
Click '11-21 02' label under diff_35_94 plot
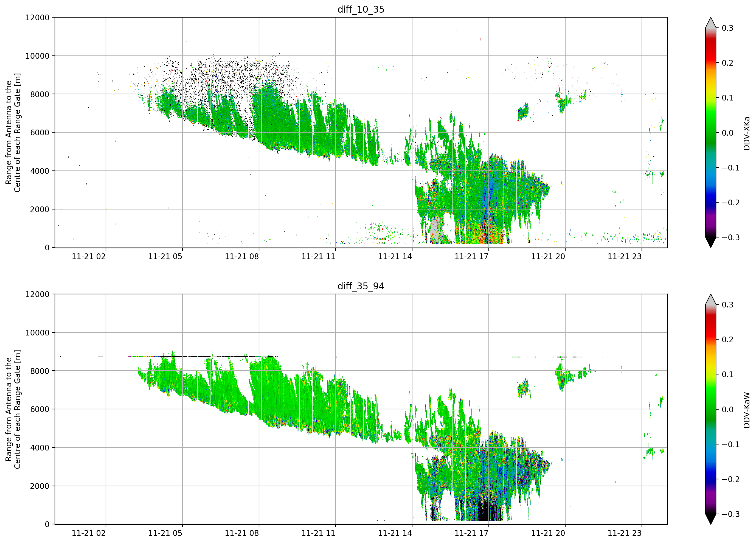pos(89,533)
